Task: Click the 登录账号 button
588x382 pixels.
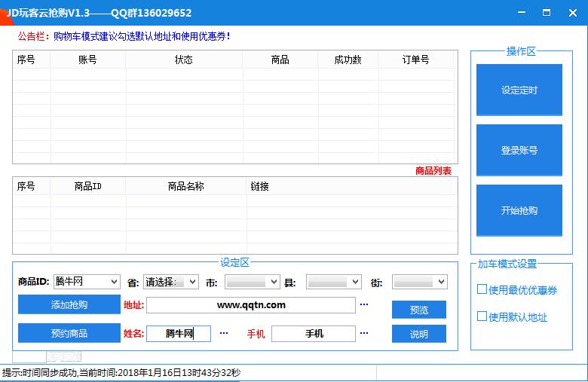Action: point(519,150)
